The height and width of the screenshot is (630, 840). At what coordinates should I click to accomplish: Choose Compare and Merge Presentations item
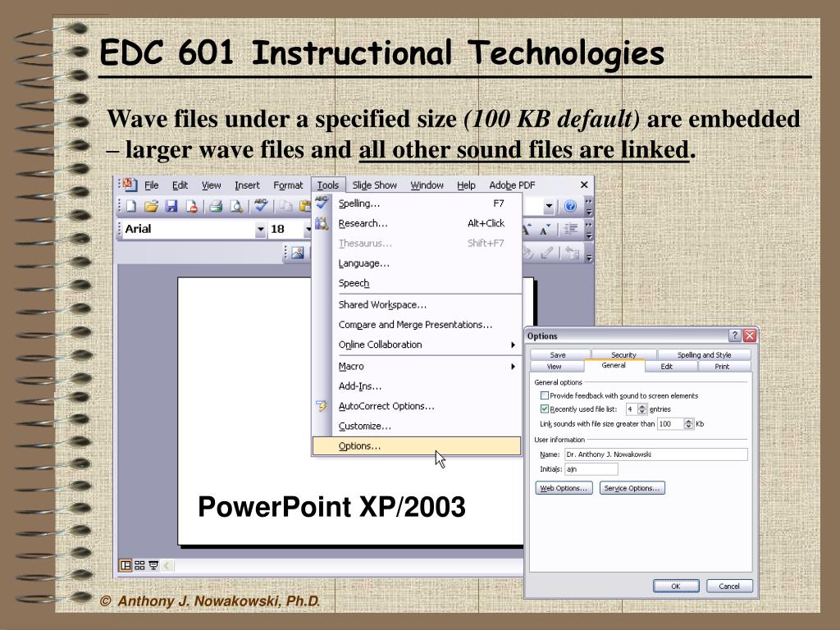pyautogui.click(x=416, y=325)
